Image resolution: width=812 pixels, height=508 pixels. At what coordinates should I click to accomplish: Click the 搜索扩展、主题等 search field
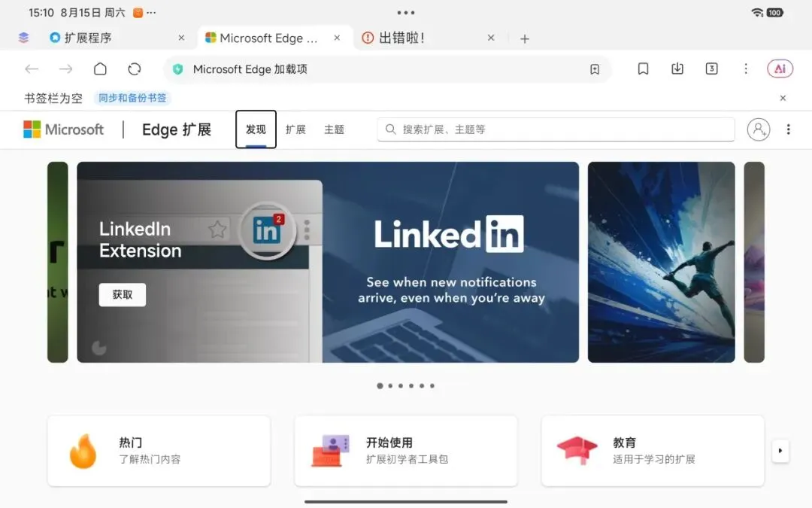click(x=556, y=129)
